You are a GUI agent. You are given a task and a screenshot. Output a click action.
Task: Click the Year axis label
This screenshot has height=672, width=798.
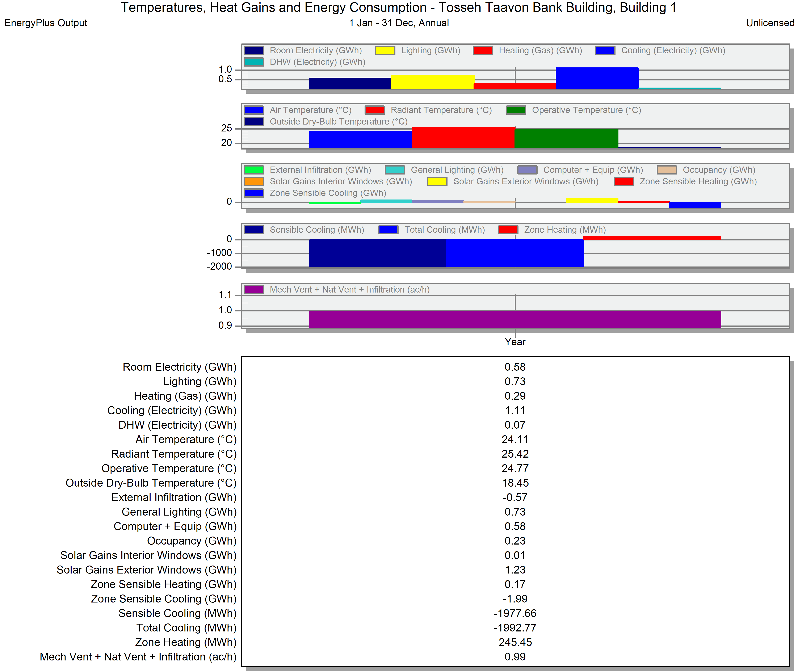pyautogui.click(x=515, y=342)
